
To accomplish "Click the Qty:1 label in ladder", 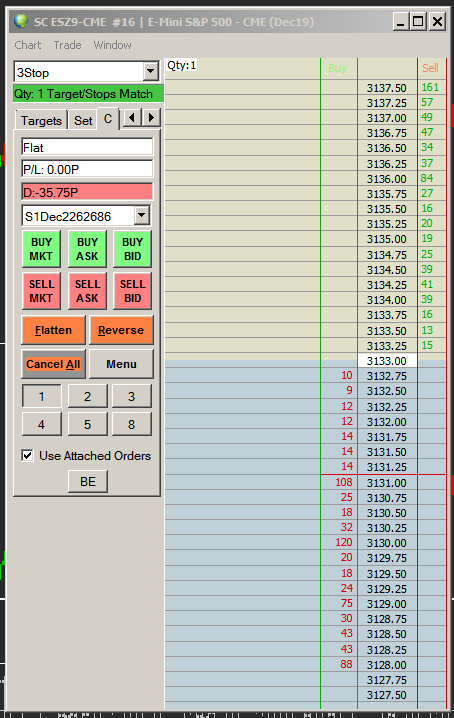I will tap(181, 65).
